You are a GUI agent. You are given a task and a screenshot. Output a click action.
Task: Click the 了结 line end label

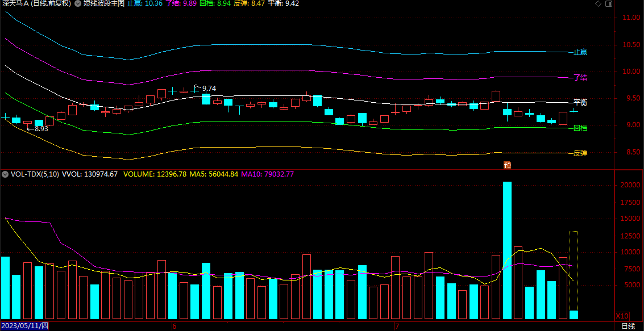(580, 78)
